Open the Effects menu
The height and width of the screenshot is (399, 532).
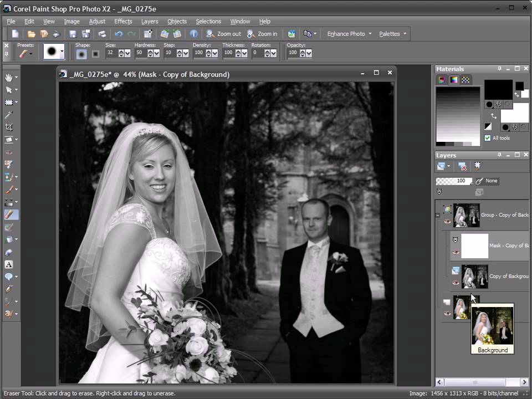(x=123, y=22)
